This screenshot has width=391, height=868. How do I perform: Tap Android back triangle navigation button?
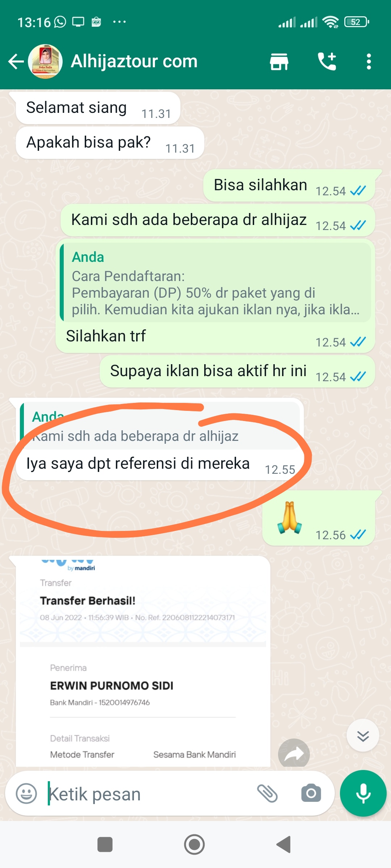pyautogui.click(x=284, y=844)
